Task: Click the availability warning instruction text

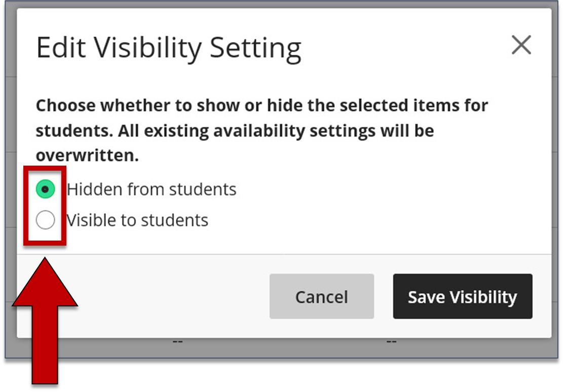Action: [x=261, y=130]
